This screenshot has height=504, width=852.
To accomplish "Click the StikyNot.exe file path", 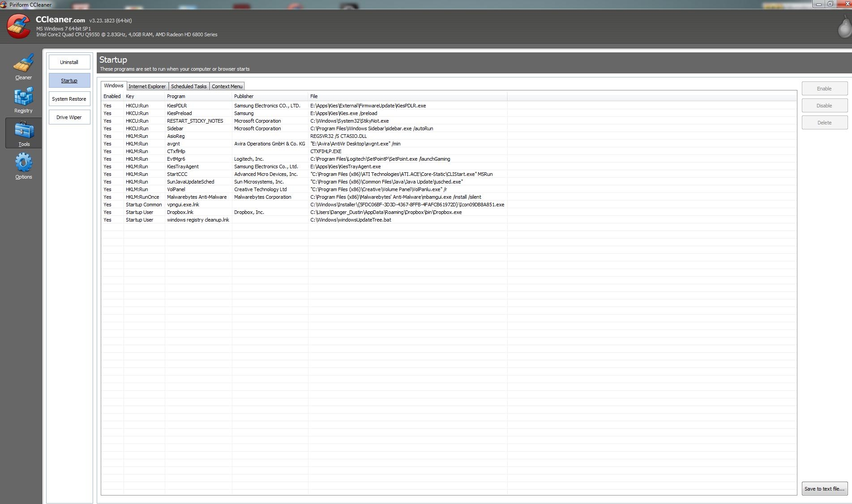I will 349,121.
